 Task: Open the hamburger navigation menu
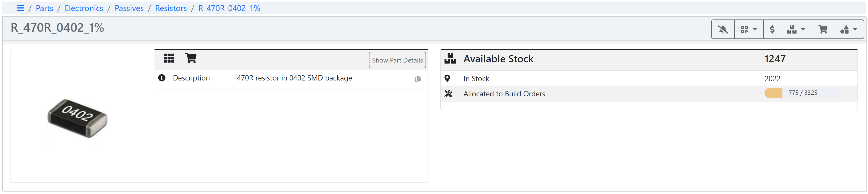point(20,8)
